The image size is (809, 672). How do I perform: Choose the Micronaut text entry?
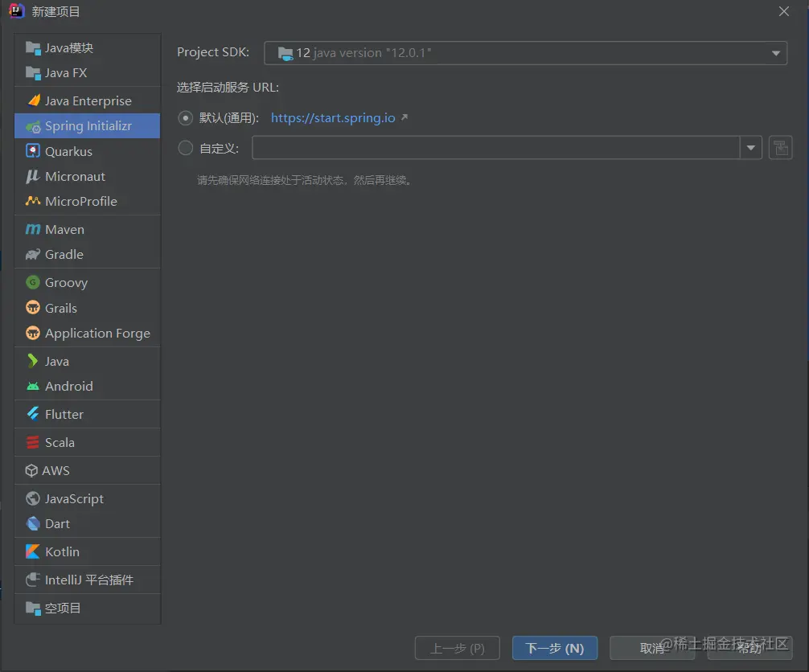pyautogui.click(x=76, y=176)
